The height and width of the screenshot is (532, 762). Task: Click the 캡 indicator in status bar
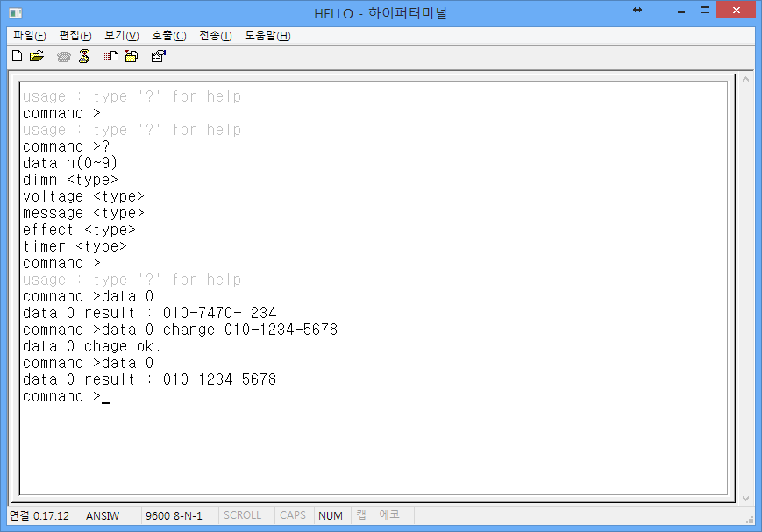coord(361,514)
